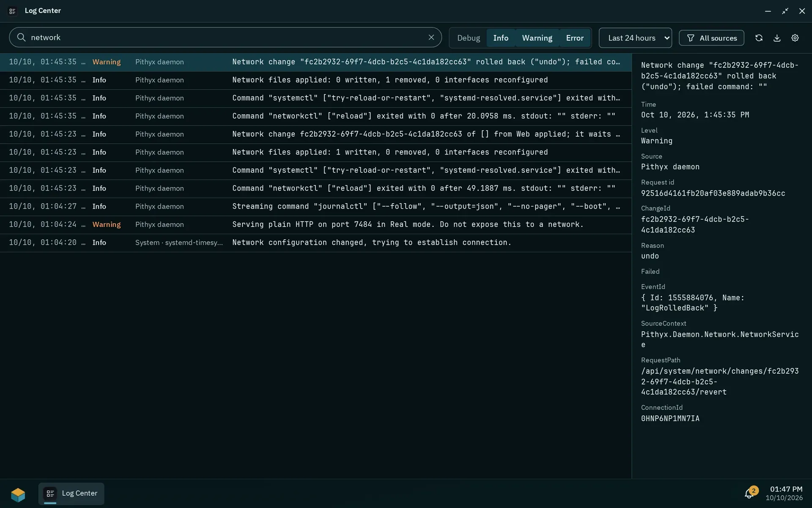812x508 pixels.
Task: Click the SourceContext NetworkService value
Action: [720, 340]
